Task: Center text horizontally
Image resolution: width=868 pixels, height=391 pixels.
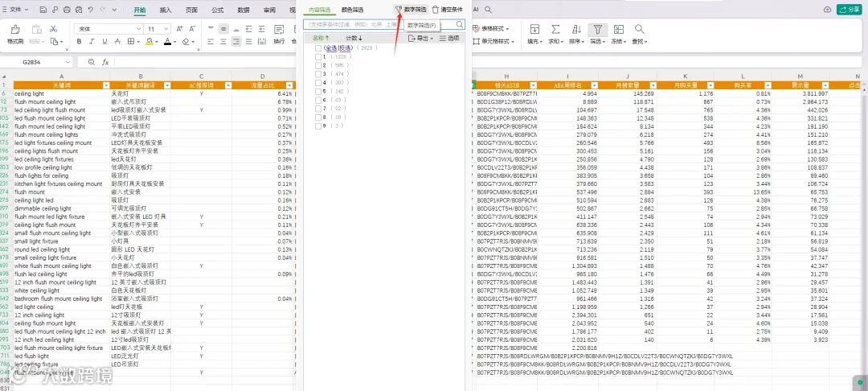Action: [223, 42]
